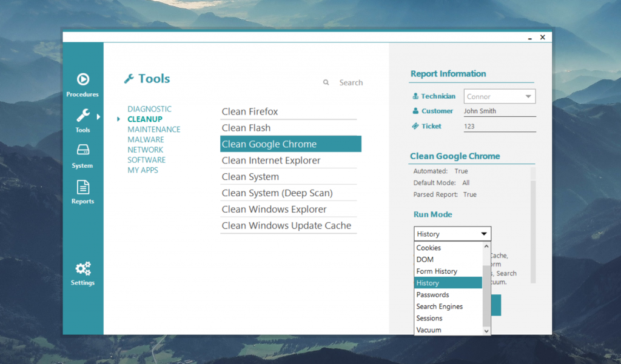Open MALWARE category
This screenshot has height=364, width=621.
146,140
